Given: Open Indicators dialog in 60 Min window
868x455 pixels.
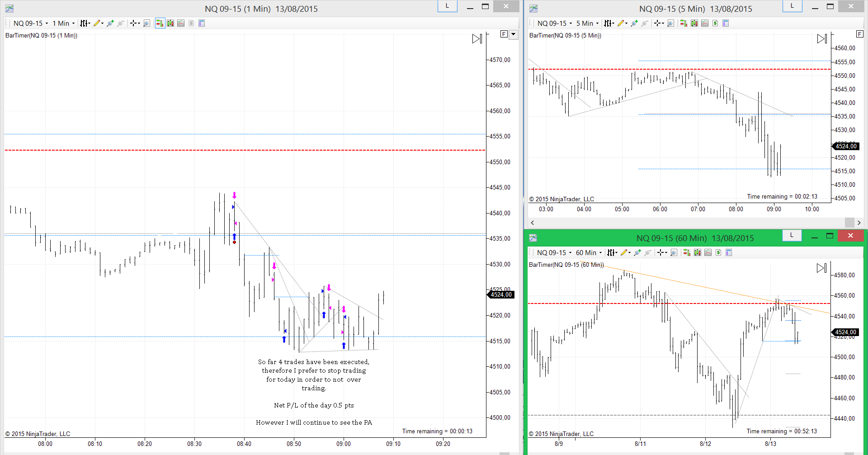Looking at the screenshot, I should pos(708,252).
